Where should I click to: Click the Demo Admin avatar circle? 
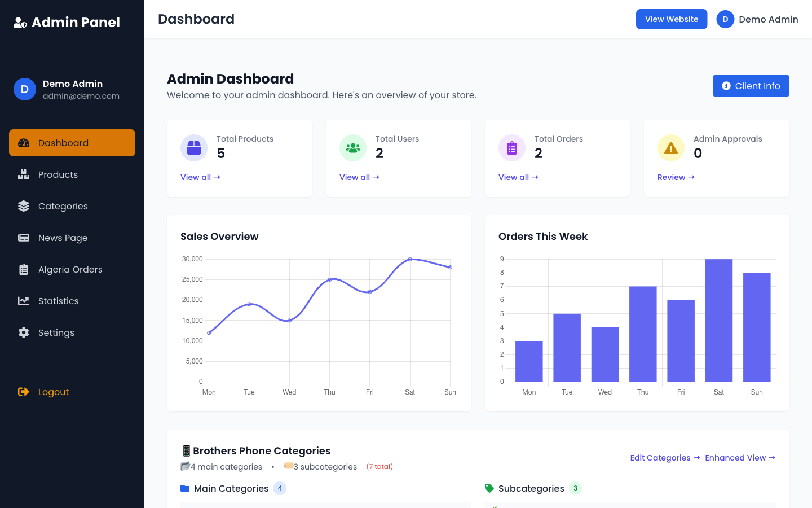(725, 19)
